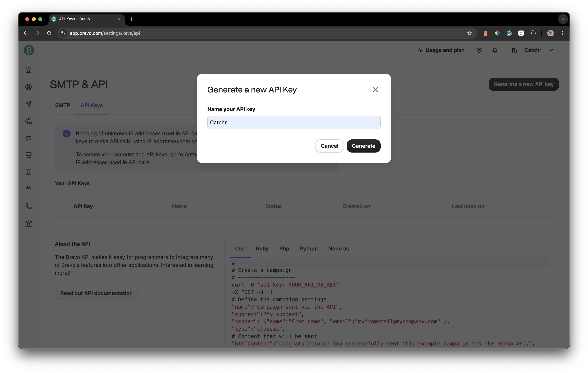Open the Conversations chat icon

(x=29, y=155)
